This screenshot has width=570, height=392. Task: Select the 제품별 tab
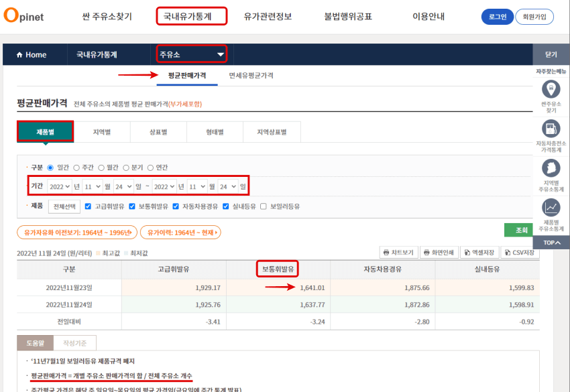click(46, 132)
